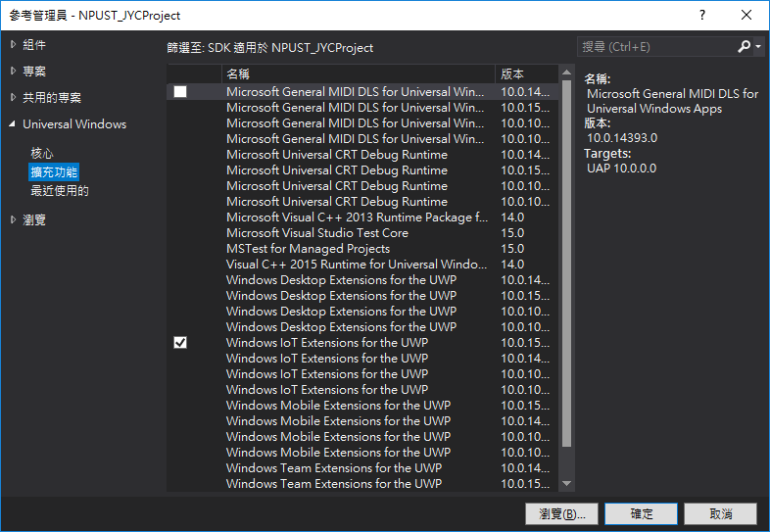
Task: Collapse the Universal Windows tree node
Action: (13, 124)
